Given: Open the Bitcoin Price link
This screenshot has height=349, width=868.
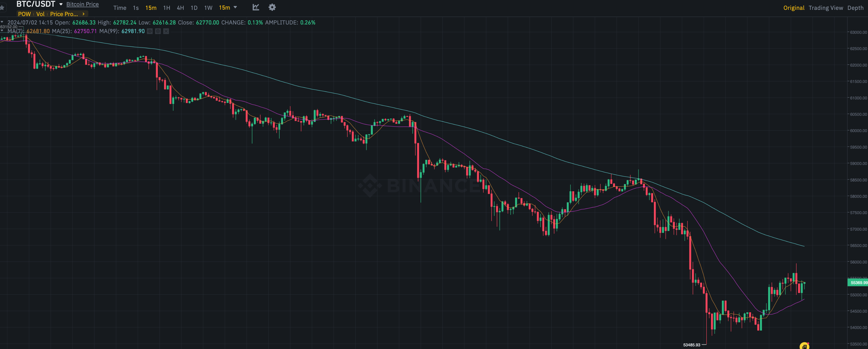Looking at the screenshot, I should (x=83, y=4).
